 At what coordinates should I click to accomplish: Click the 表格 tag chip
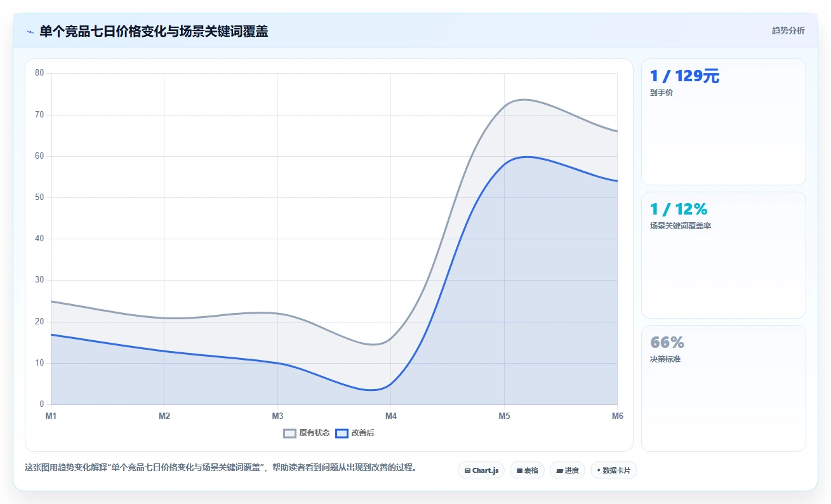[527, 470]
